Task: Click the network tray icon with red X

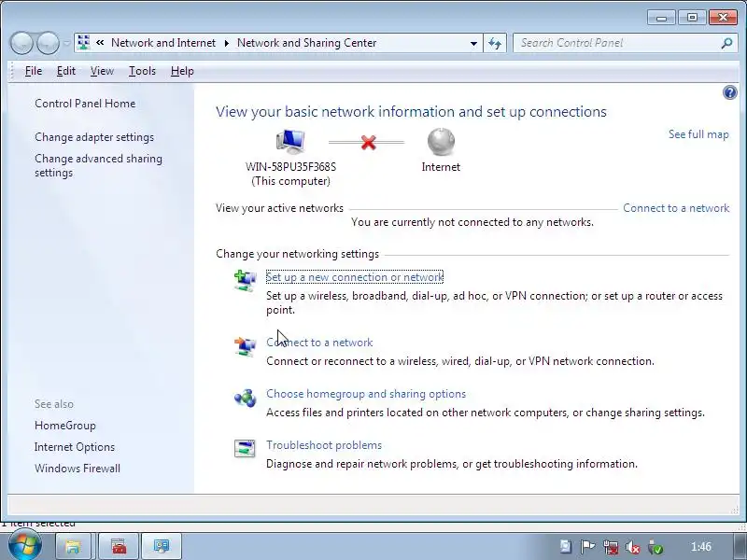Action: click(x=611, y=547)
